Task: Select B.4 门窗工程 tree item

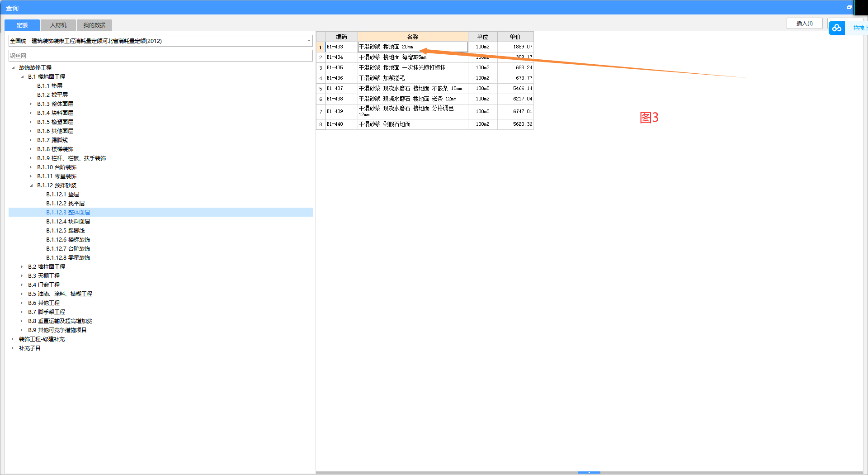Action: (44, 285)
